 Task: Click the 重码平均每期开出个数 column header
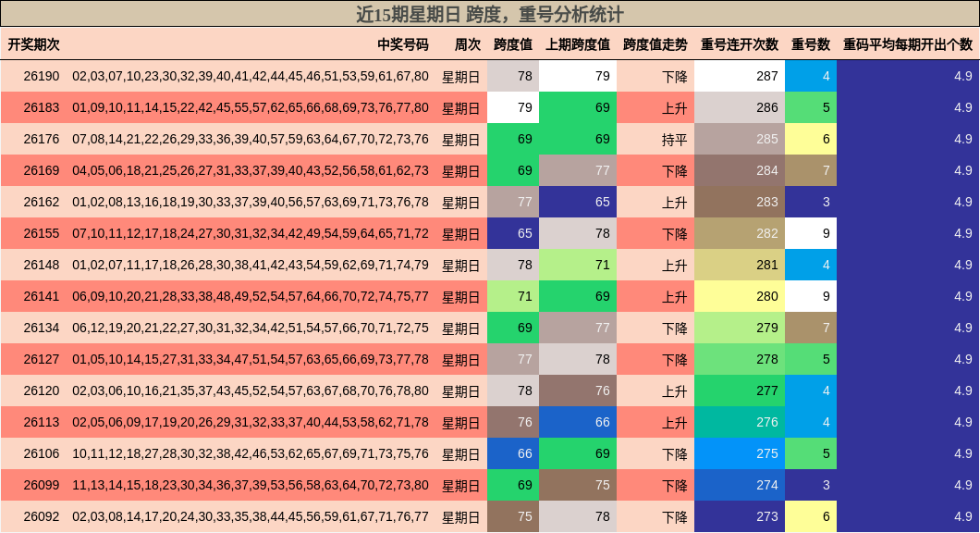pyautogui.click(x=908, y=44)
